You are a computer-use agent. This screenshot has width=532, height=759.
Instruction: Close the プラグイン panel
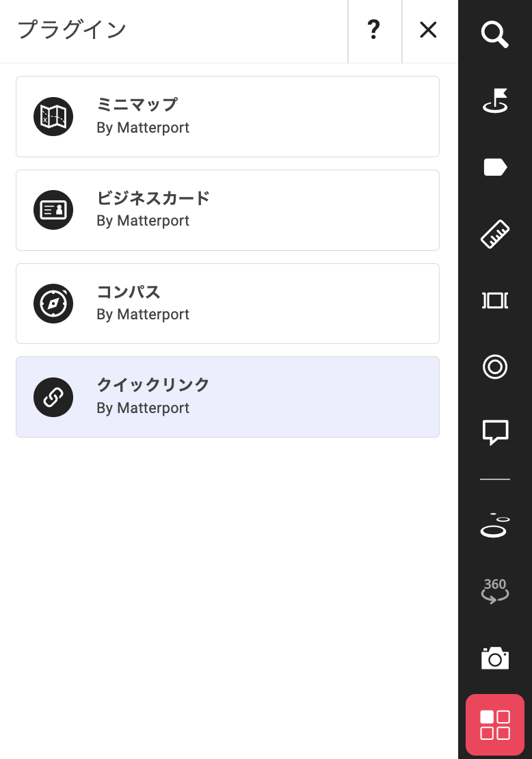pyautogui.click(x=429, y=30)
